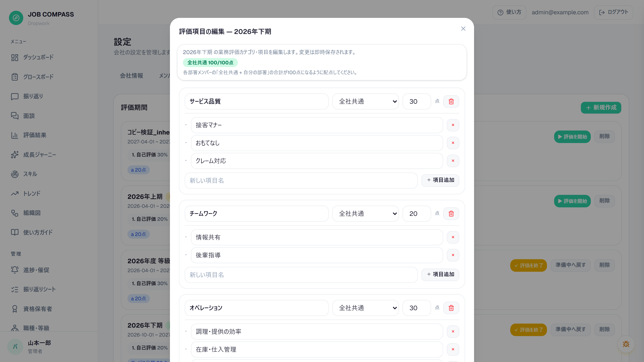
Task: Edit the 接客マナー item field
Action: 317,125
